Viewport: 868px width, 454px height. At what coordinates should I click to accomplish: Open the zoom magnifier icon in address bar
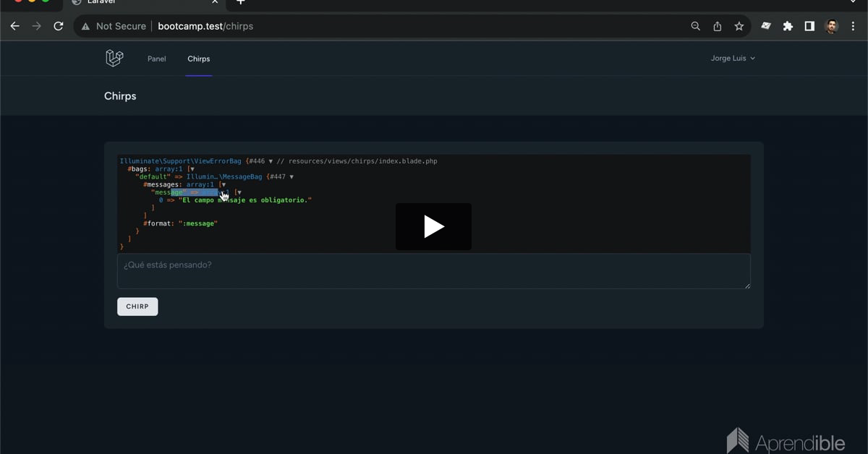click(x=696, y=26)
